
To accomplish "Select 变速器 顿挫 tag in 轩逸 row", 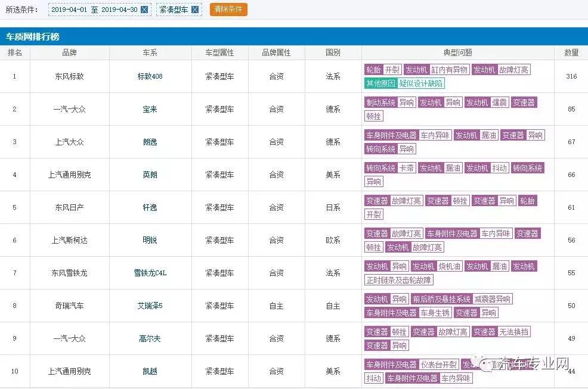I will [447, 201].
